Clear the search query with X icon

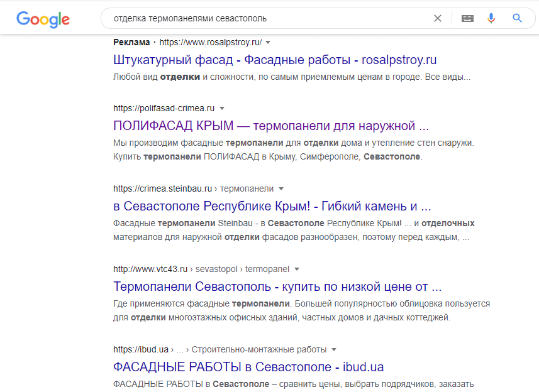(438, 18)
